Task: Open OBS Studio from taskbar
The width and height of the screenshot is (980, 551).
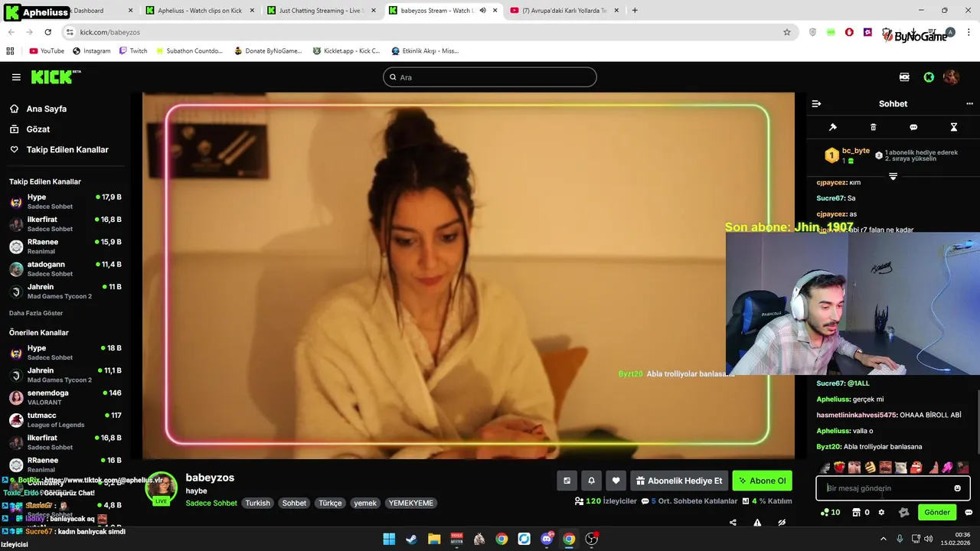Action: click(x=591, y=539)
